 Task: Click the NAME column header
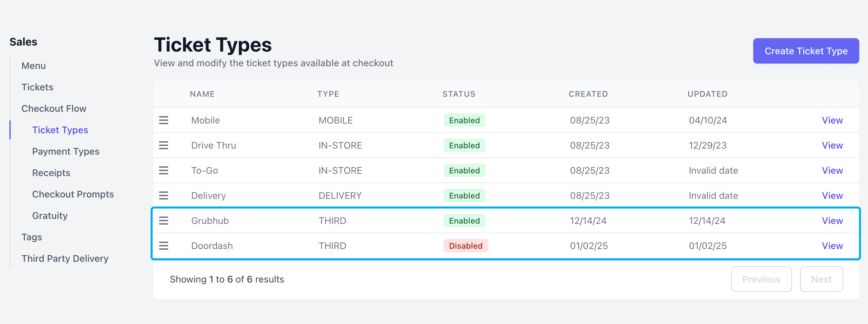202,94
